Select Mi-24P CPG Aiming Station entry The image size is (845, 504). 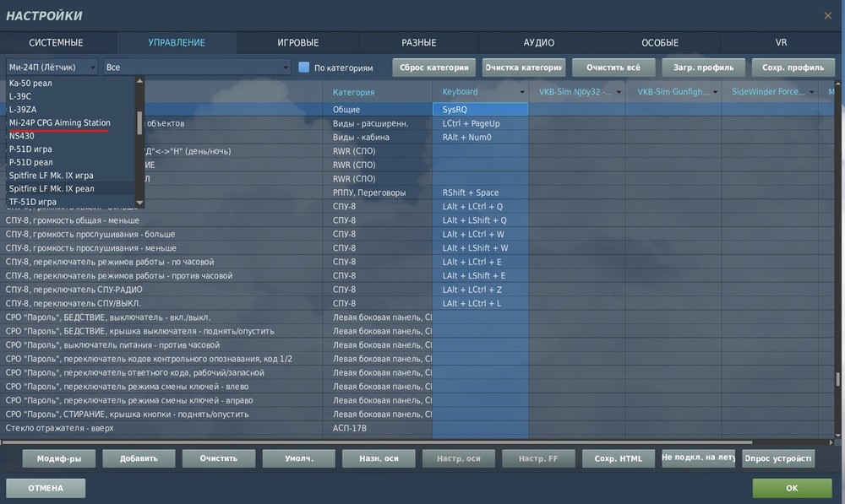[70, 122]
